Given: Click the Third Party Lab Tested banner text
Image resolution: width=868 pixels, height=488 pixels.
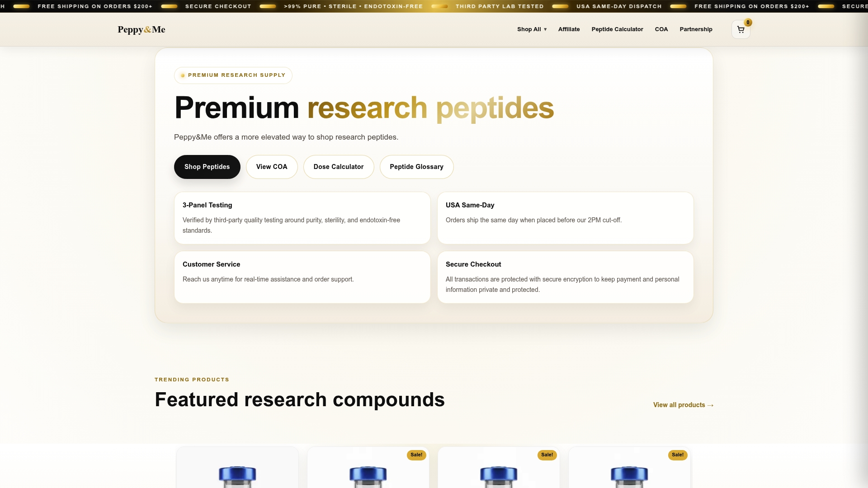Looking at the screenshot, I should click(500, 6).
